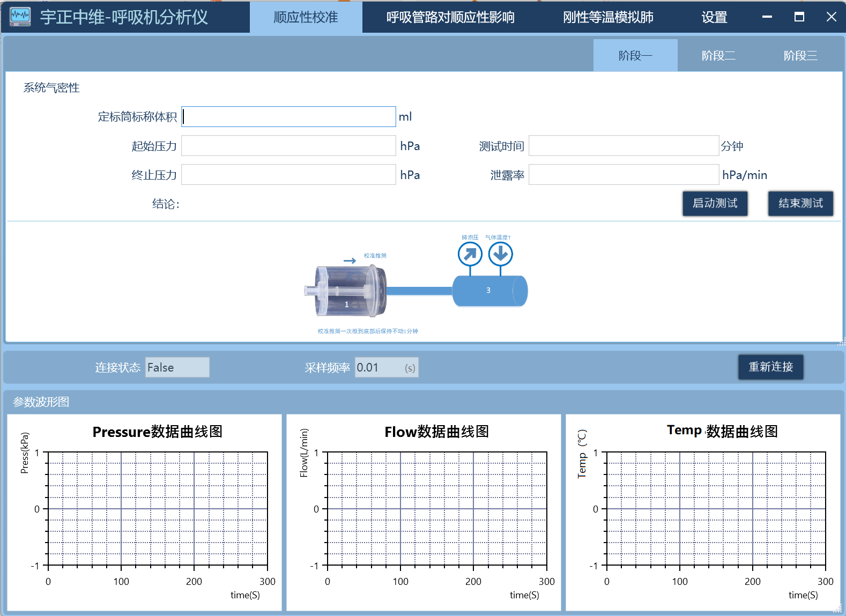
Task: Click the 采样频率 field showing 0.01
Action: [x=380, y=368]
